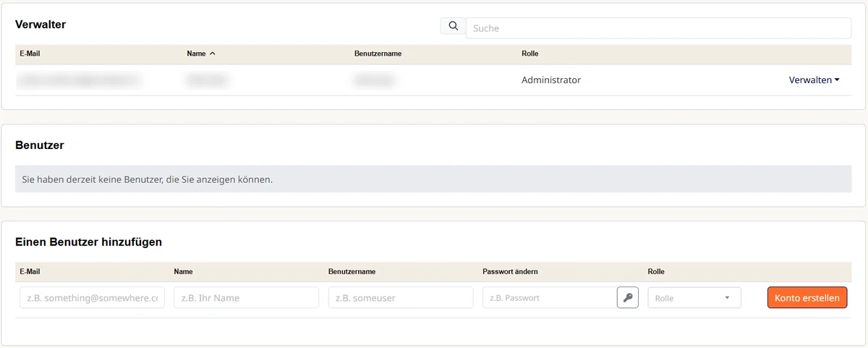The image size is (868, 348).
Task: Click the Passwort input field
Action: pos(550,298)
